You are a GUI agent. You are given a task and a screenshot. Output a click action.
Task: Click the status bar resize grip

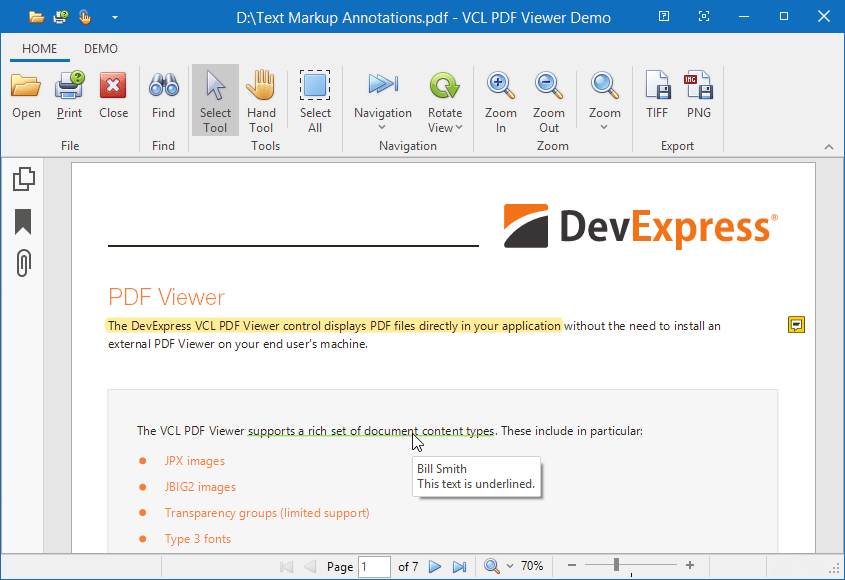pyautogui.click(x=836, y=570)
